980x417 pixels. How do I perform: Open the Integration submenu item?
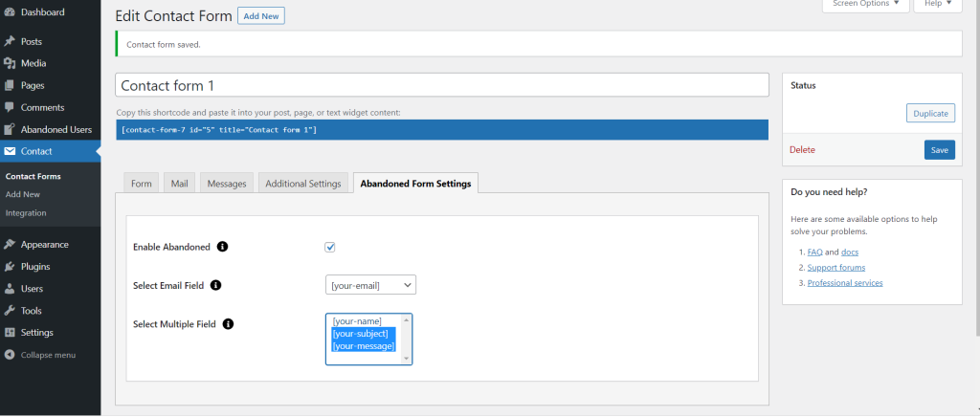click(x=26, y=213)
